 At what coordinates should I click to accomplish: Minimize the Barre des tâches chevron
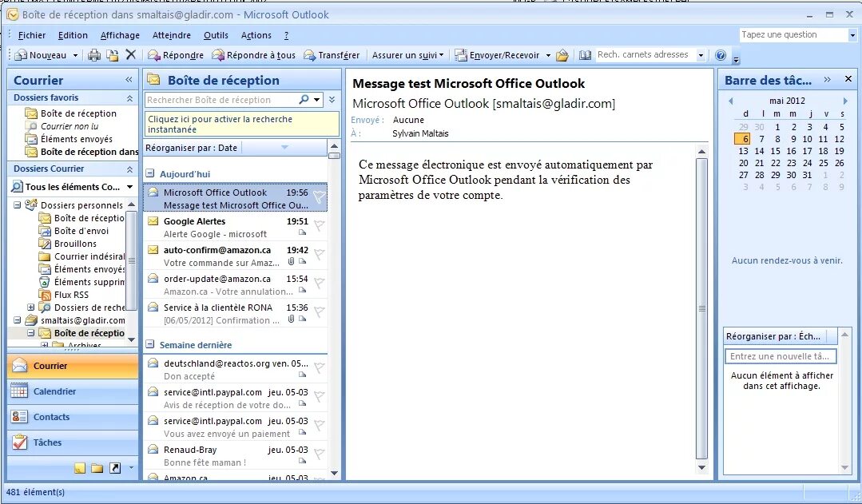[828, 80]
